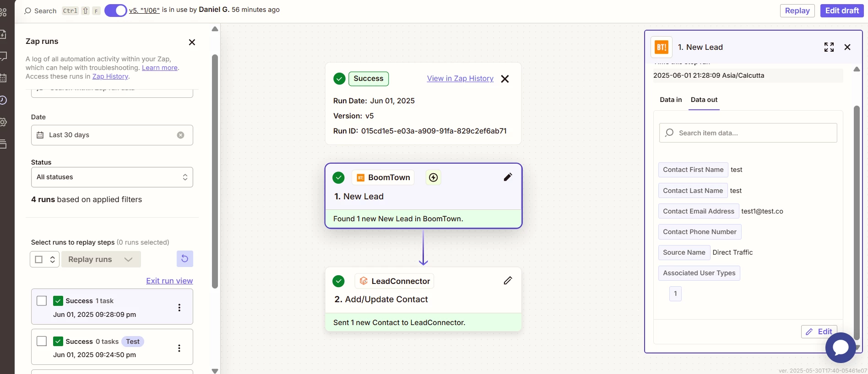
Task: Select checkbox for 09:28:09 pm run
Action: coord(42,301)
